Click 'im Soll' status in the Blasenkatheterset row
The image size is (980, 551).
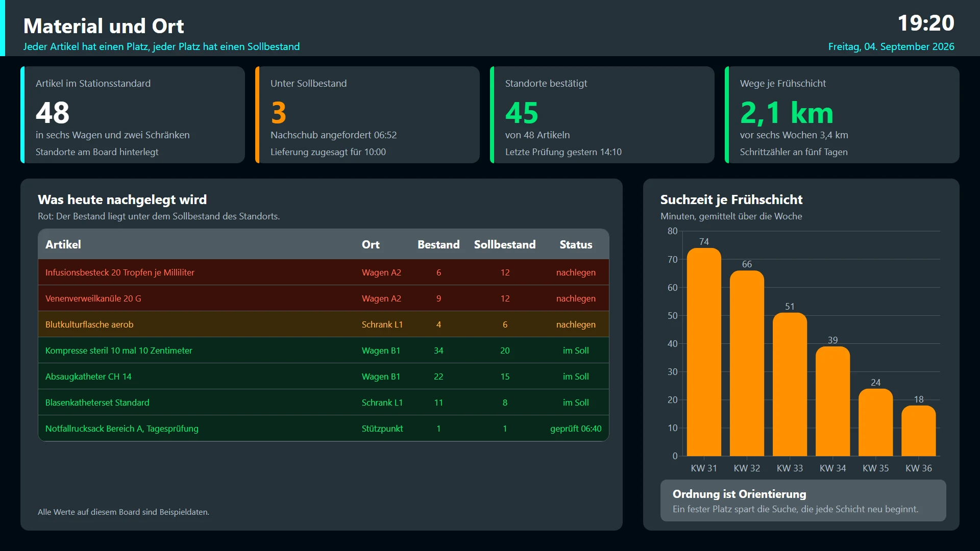pos(576,403)
